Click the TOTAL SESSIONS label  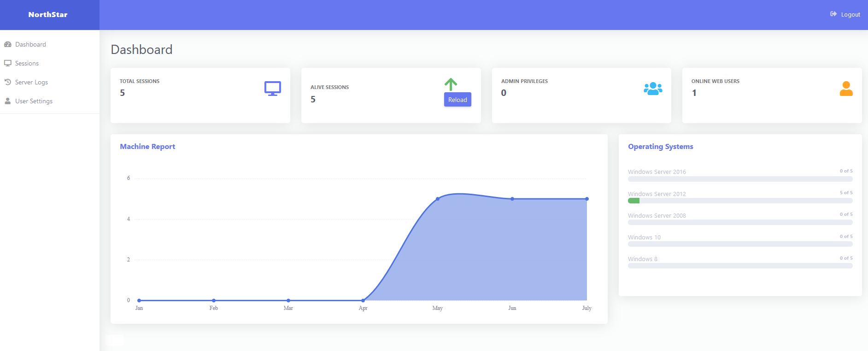point(140,81)
